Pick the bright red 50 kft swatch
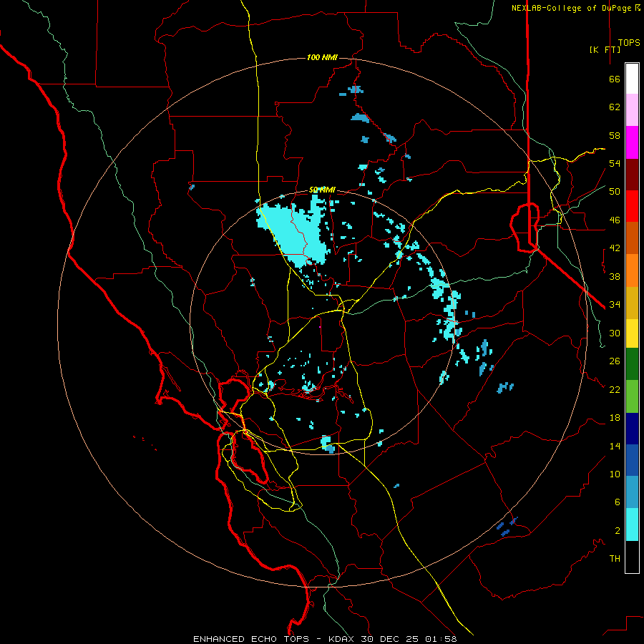The width and height of the screenshot is (644, 644). [x=632, y=206]
